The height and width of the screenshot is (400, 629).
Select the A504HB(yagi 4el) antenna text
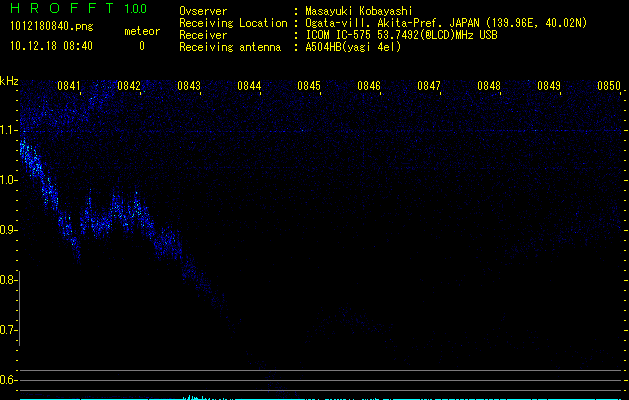click(x=353, y=47)
